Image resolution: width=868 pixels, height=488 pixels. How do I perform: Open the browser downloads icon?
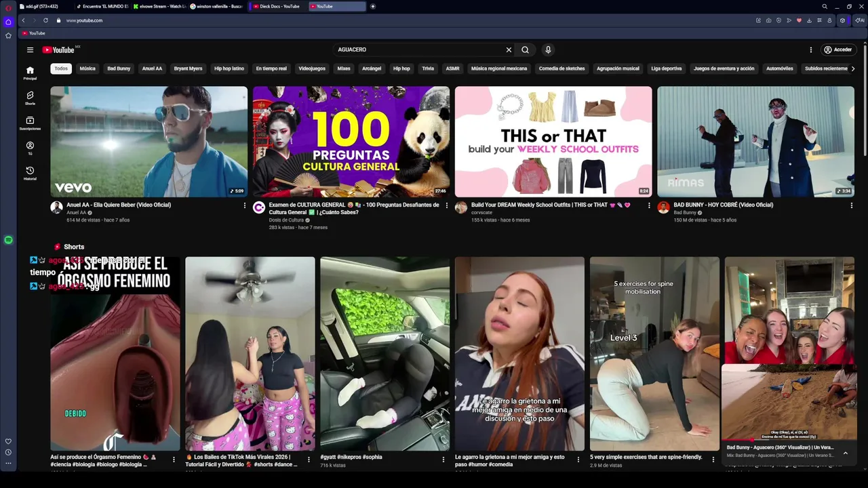[x=809, y=20]
